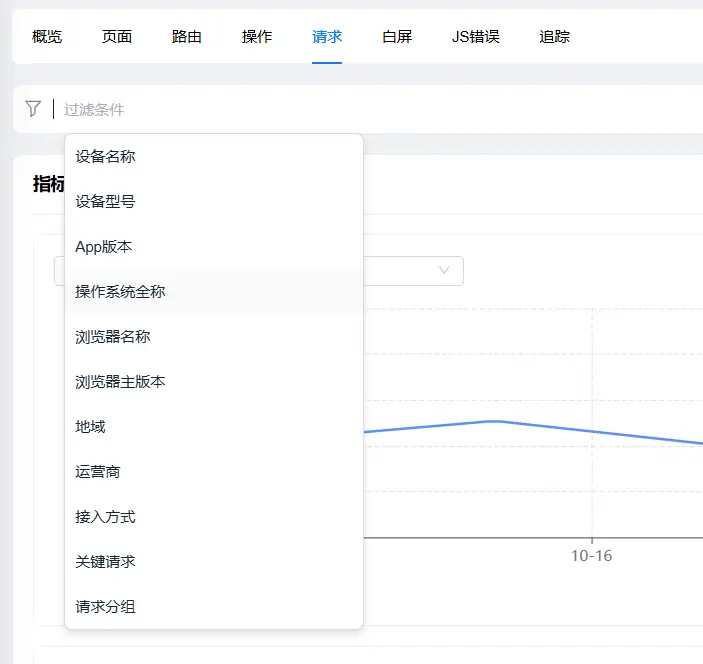The image size is (703, 664).
Task: Pick the App版本 filter option
Action: click(104, 246)
